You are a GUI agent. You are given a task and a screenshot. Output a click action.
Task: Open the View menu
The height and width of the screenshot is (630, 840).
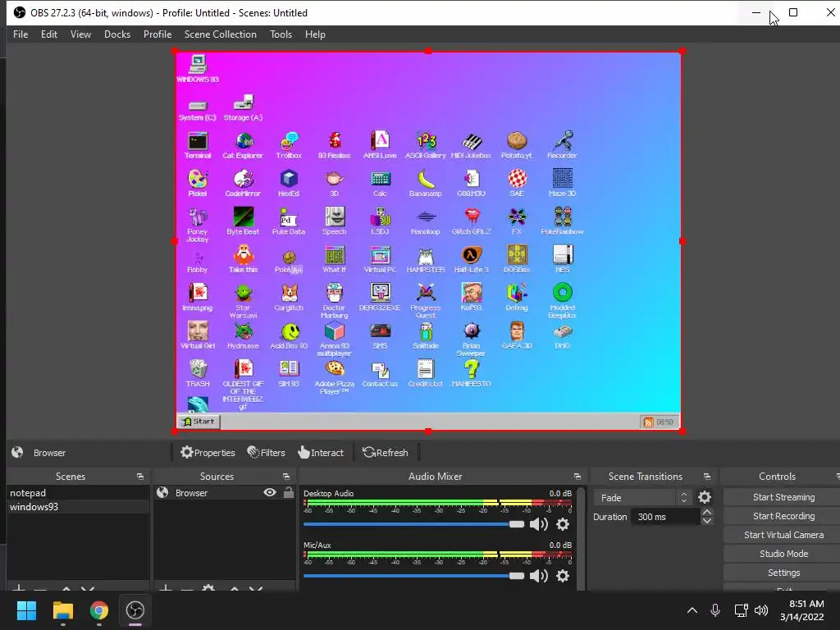pos(80,34)
